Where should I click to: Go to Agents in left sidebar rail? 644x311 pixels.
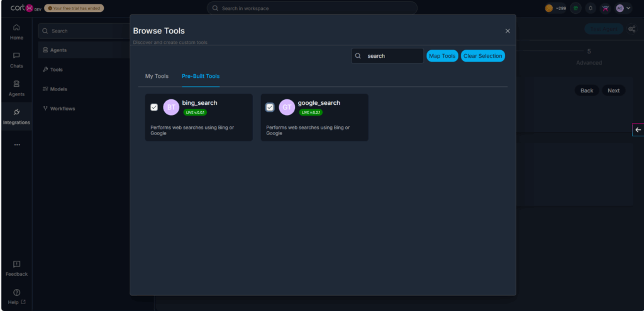click(16, 88)
